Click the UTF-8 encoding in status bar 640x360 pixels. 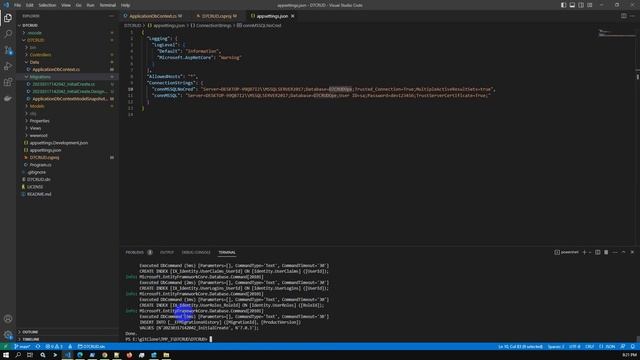click(575, 347)
